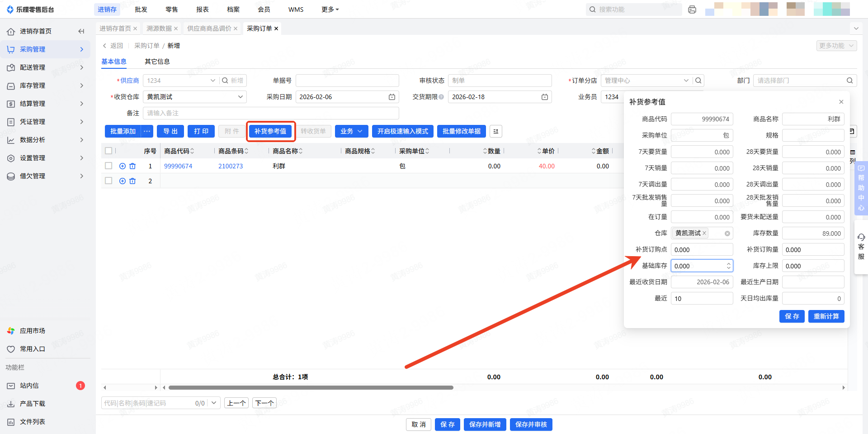The image size is (868, 434).
Task: Click the 基础库存 stepper arrows
Action: pyautogui.click(x=729, y=266)
